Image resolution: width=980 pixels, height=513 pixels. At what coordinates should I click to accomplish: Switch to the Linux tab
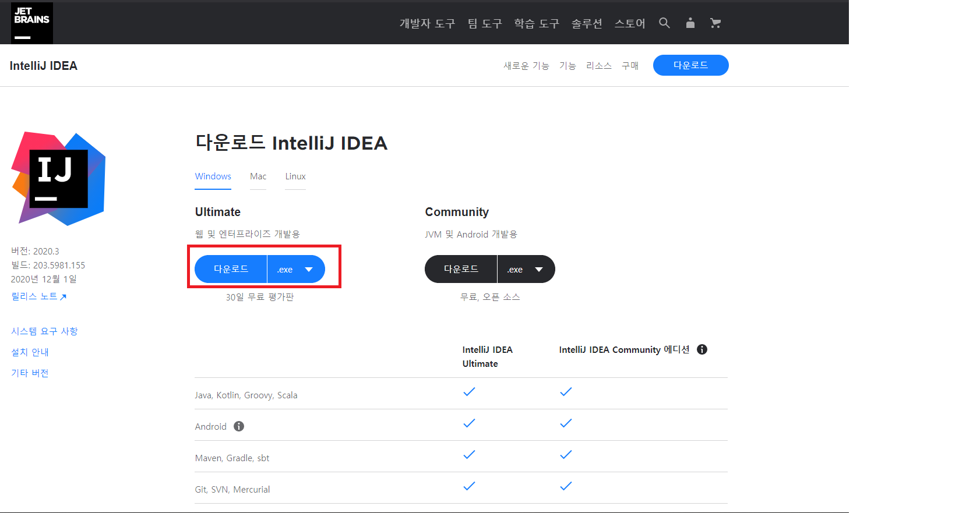(x=295, y=176)
